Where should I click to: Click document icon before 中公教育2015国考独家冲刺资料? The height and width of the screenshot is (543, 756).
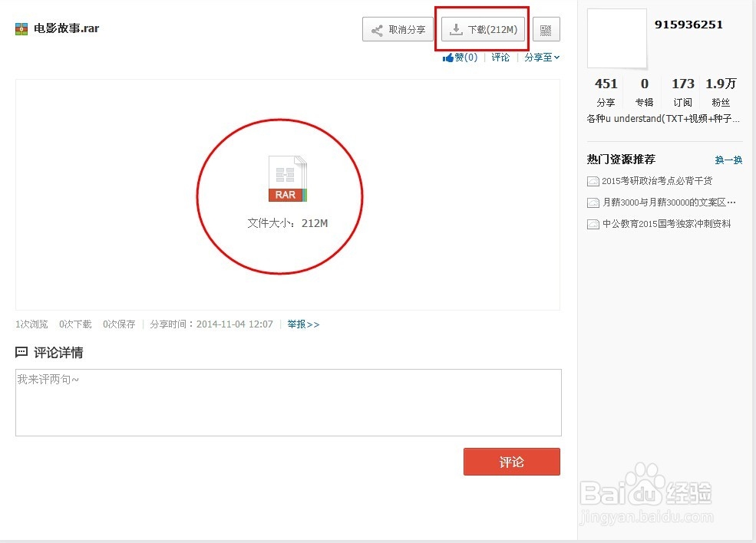pos(593,224)
